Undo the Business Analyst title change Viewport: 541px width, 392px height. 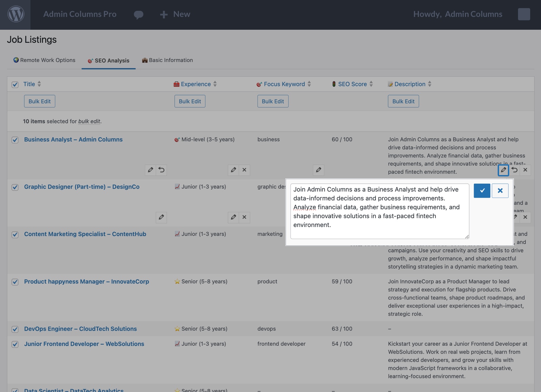(x=162, y=170)
